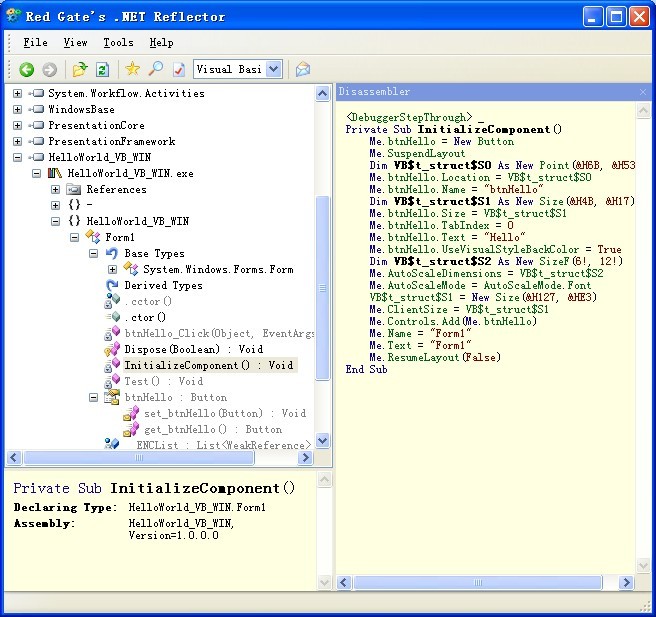656x617 pixels.
Task: Collapse the btnHello property node
Action: [x=94, y=397]
